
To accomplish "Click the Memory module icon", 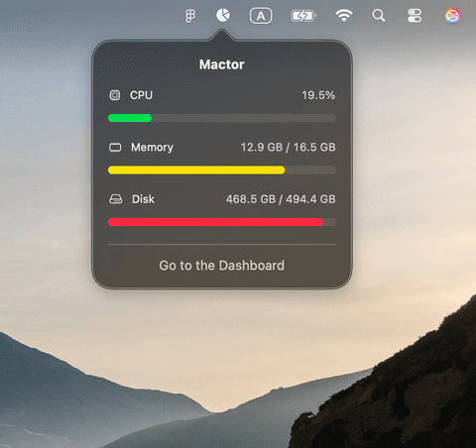I will point(115,147).
